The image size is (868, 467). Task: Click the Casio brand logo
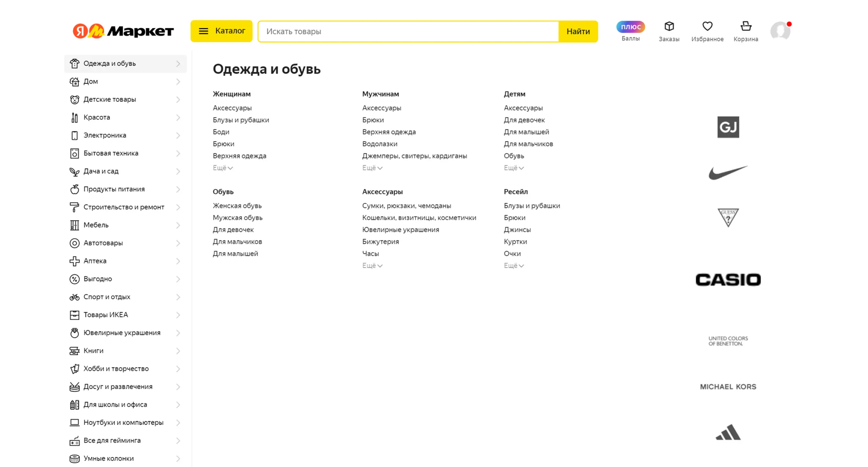click(x=728, y=280)
